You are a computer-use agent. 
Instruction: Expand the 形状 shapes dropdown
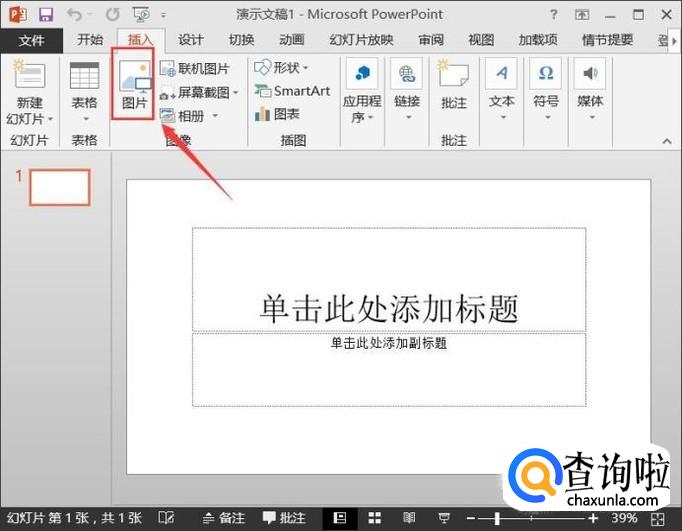coord(282,68)
